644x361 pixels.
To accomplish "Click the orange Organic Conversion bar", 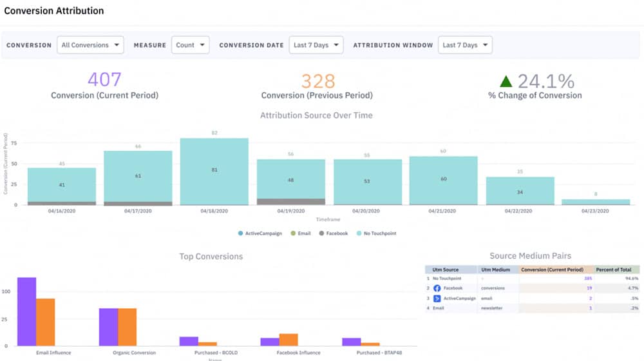I will point(128,327).
